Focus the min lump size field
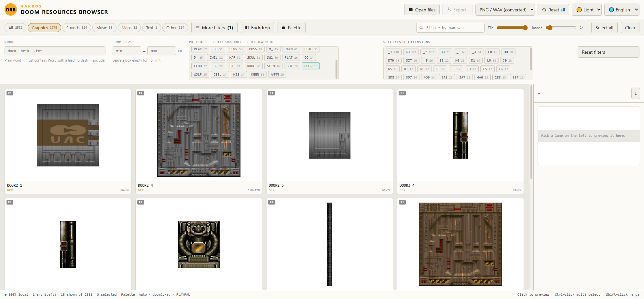 click(x=127, y=51)
